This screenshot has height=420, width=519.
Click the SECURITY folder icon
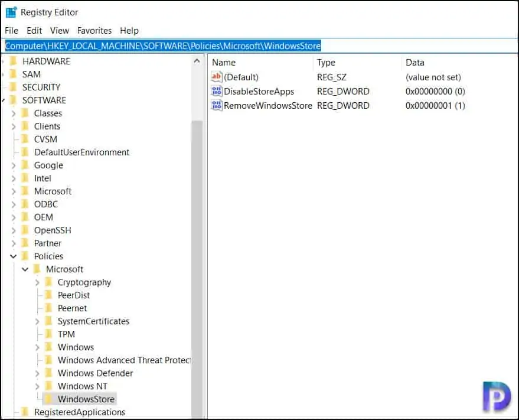[13, 87]
